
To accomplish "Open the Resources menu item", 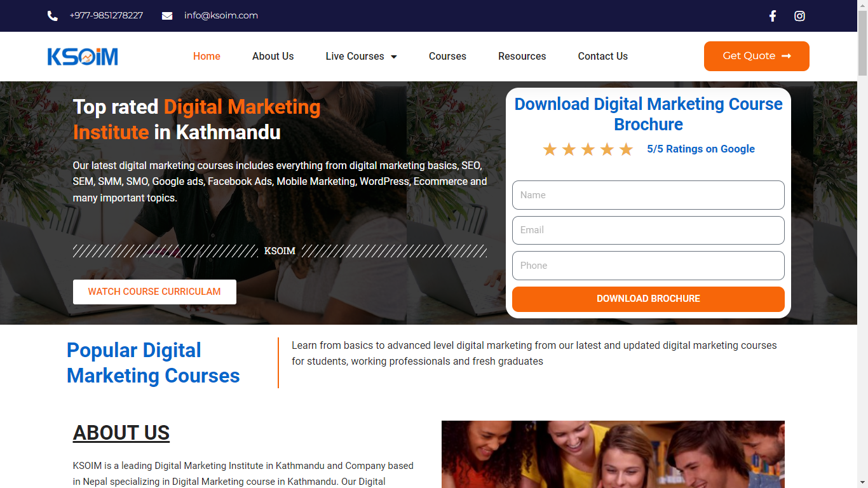I will [x=522, y=56].
